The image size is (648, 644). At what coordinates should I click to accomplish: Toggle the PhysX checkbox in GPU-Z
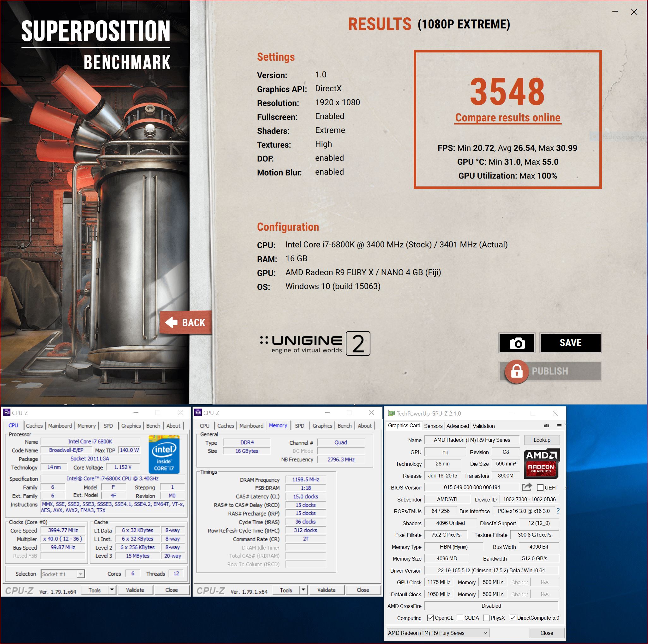pos(486,617)
